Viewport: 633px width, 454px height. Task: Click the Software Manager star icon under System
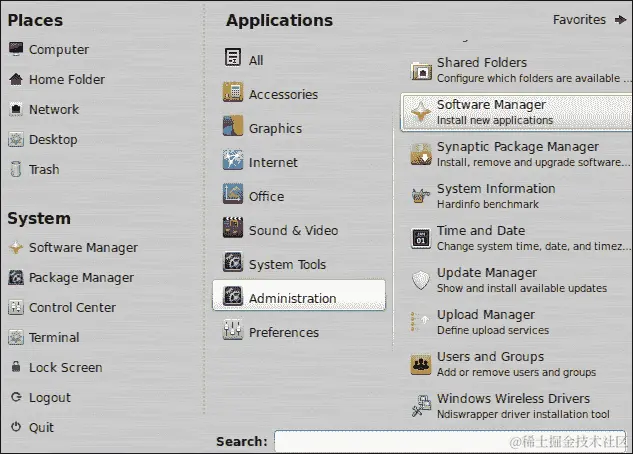click(x=16, y=247)
